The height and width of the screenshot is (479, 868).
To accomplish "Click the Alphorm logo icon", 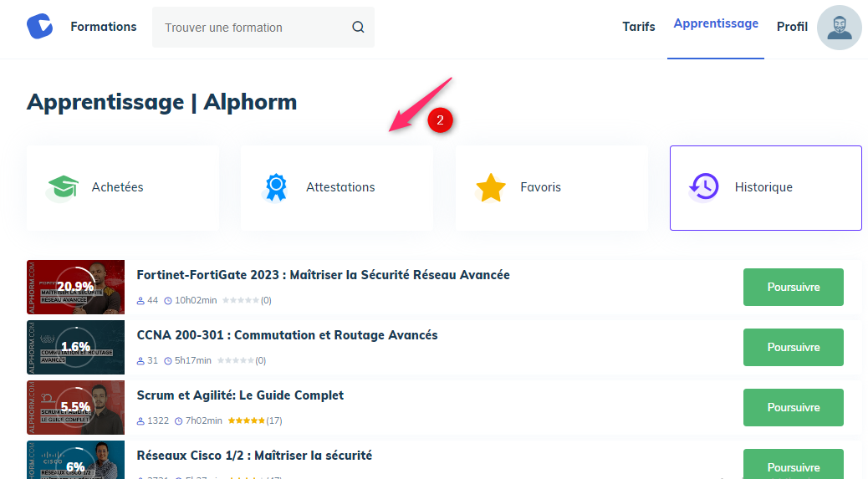I will coord(40,27).
